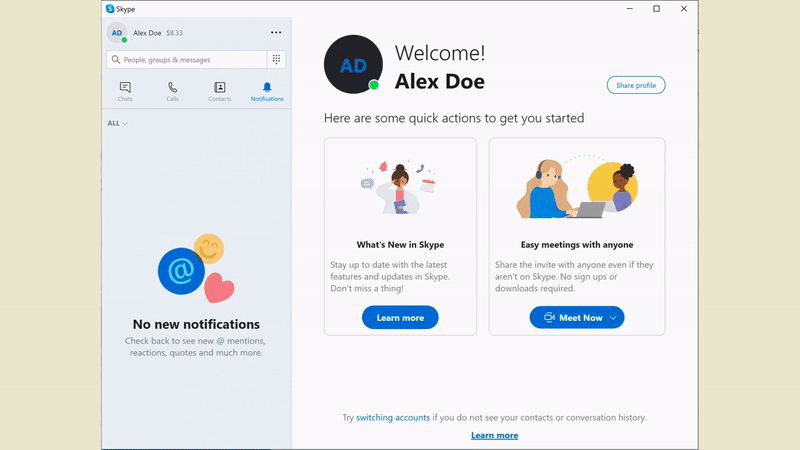
Task: Expand the ALL notifications filter
Action: click(117, 123)
